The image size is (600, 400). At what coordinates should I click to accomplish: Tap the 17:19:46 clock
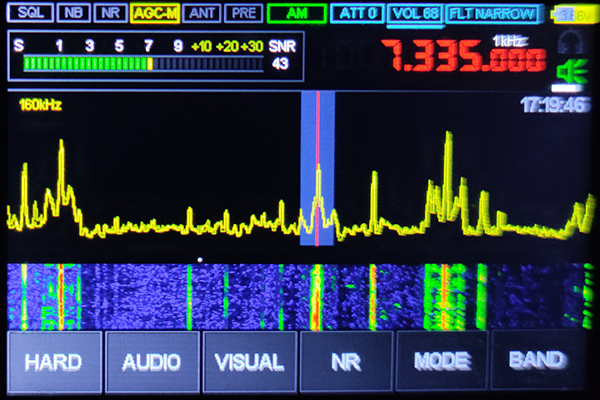[555, 104]
